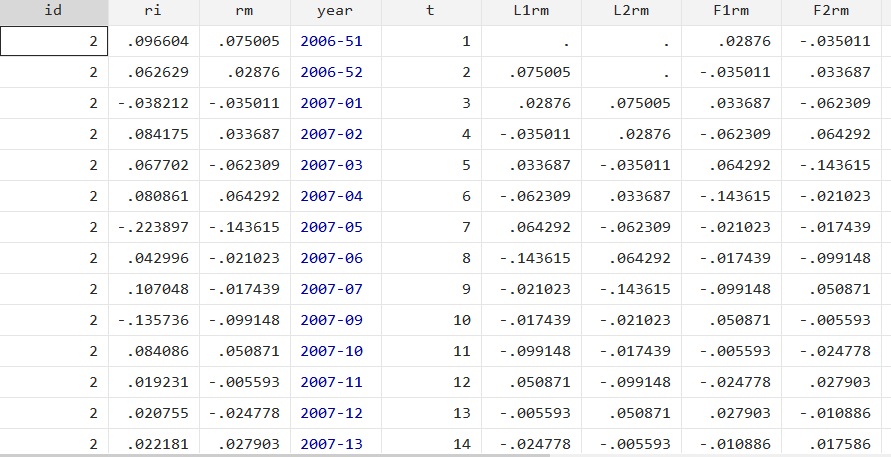
Task: Click the t cell showing 10
Action: (x=431, y=320)
